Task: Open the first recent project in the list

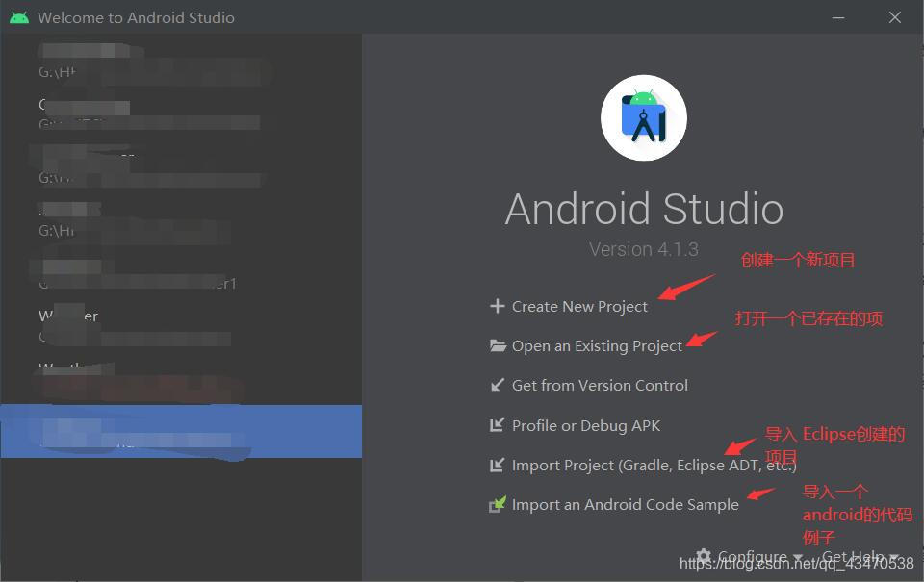Action: [x=181, y=62]
